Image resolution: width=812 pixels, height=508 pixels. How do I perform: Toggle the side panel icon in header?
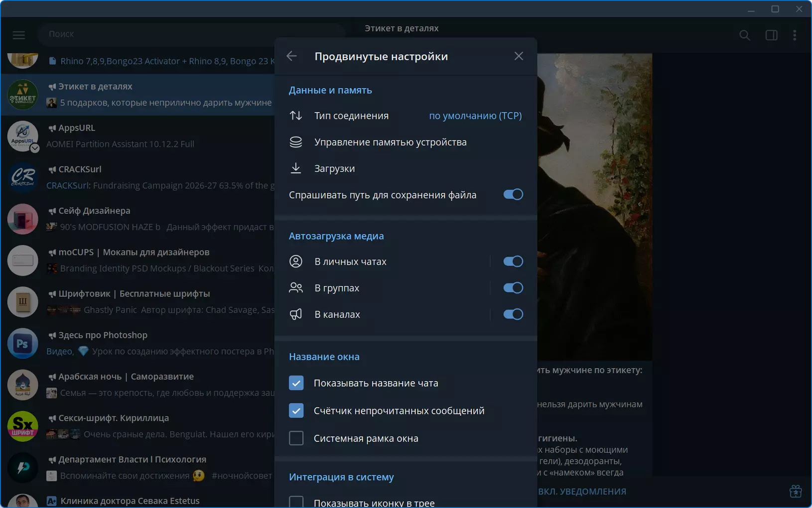[771, 35]
